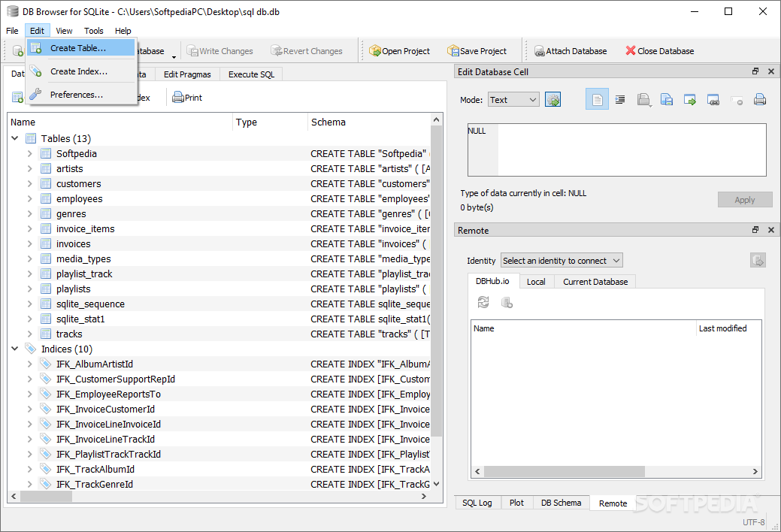
Task: Switch to the Edit Pragmas tab
Action: pyautogui.click(x=187, y=74)
